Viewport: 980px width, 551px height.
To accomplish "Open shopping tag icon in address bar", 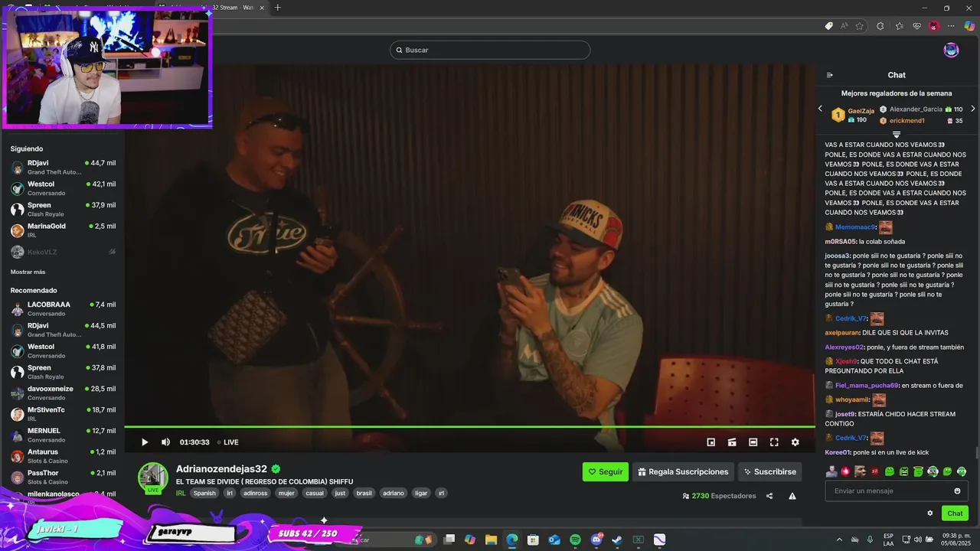I will pos(828,26).
